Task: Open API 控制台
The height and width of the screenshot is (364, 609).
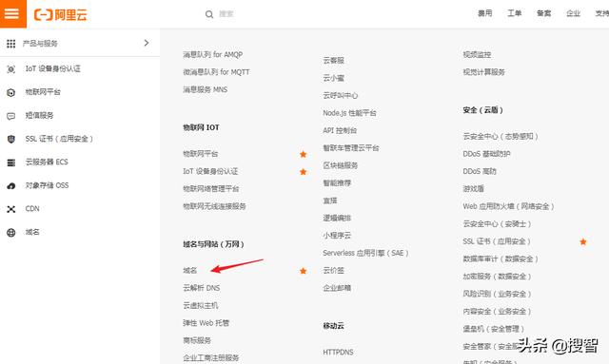Action: 340,130
